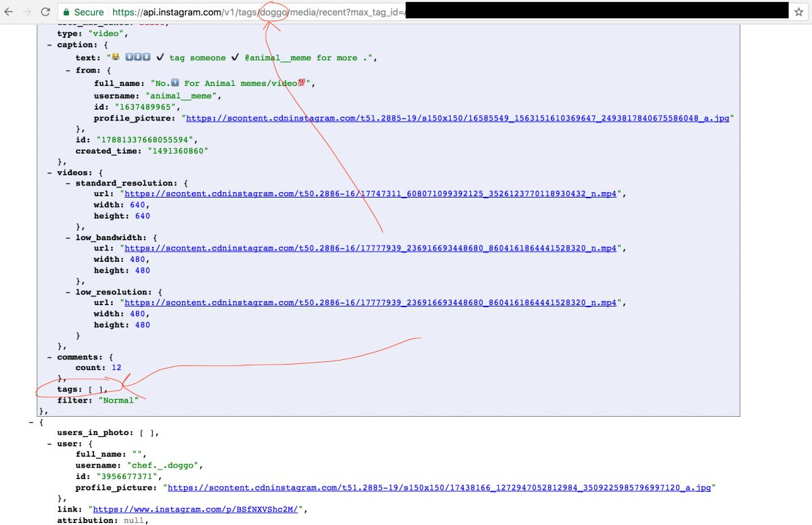
Task: Bookmark this page with the star icon
Action: coord(798,12)
